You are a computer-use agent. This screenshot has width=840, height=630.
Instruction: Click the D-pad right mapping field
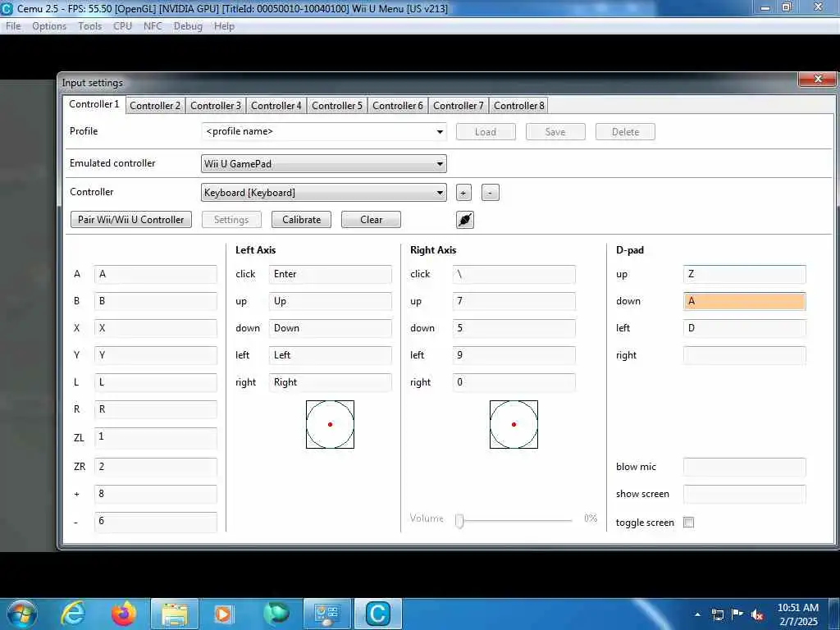[745, 355]
